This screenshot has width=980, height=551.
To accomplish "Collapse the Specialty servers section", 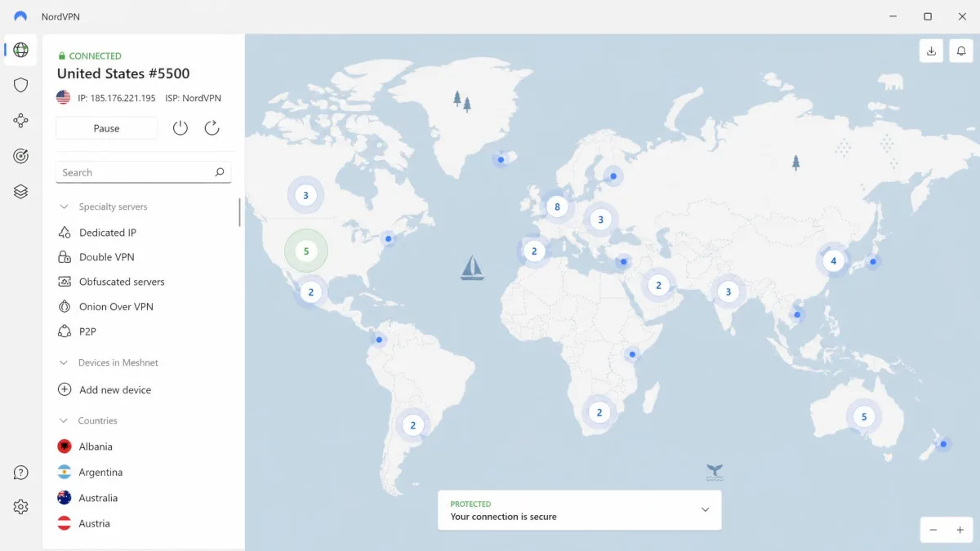I will point(64,207).
